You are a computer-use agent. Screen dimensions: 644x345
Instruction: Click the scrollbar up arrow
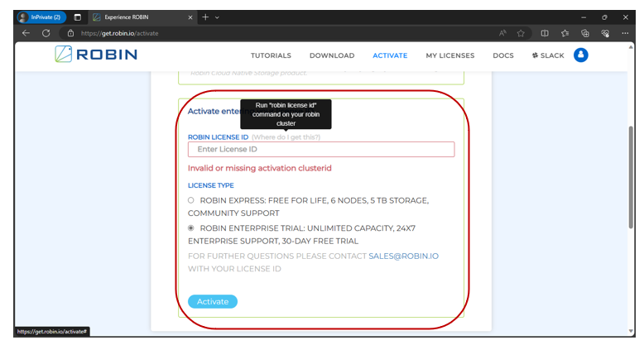point(631,48)
